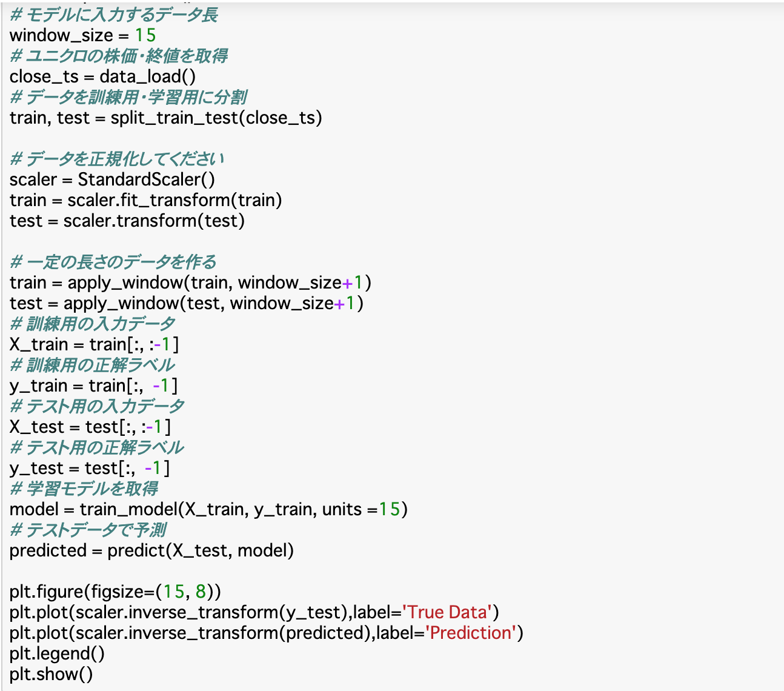Click the line 'close_ts = data_load()'
784x691 pixels.
pyautogui.click(x=102, y=76)
